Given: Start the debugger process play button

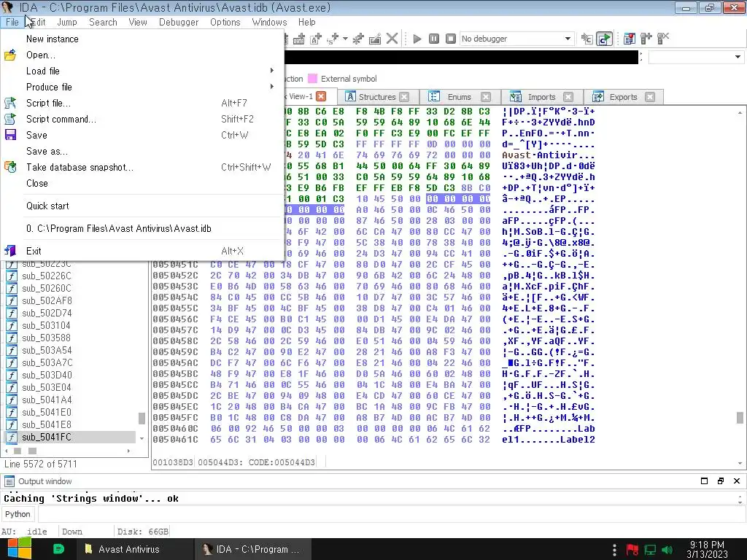Looking at the screenshot, I should [x=417, y=39].
